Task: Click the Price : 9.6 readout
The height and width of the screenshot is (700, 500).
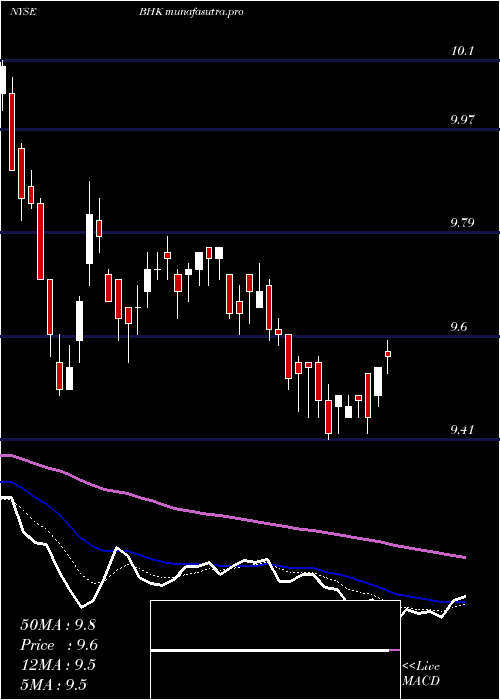Action: 59,645
